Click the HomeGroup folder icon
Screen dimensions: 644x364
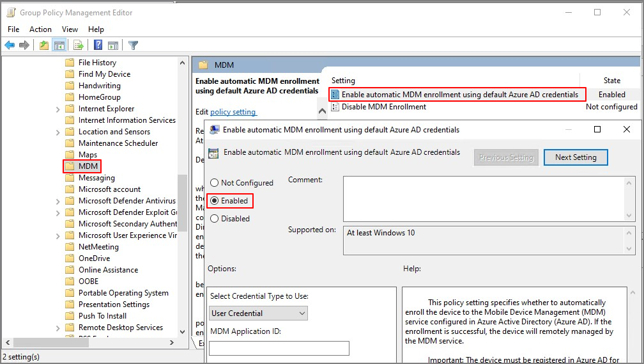point(70,97)
